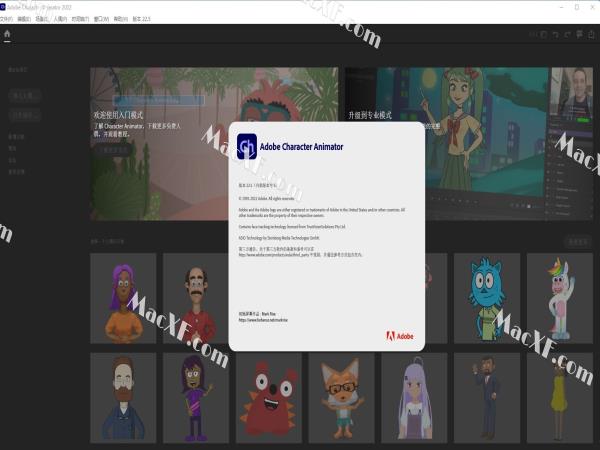The height and width of the screenshot is (450, 600).
Task: Click the speech-bubble icon in the top-right toolbar
Action: point(579,34)
